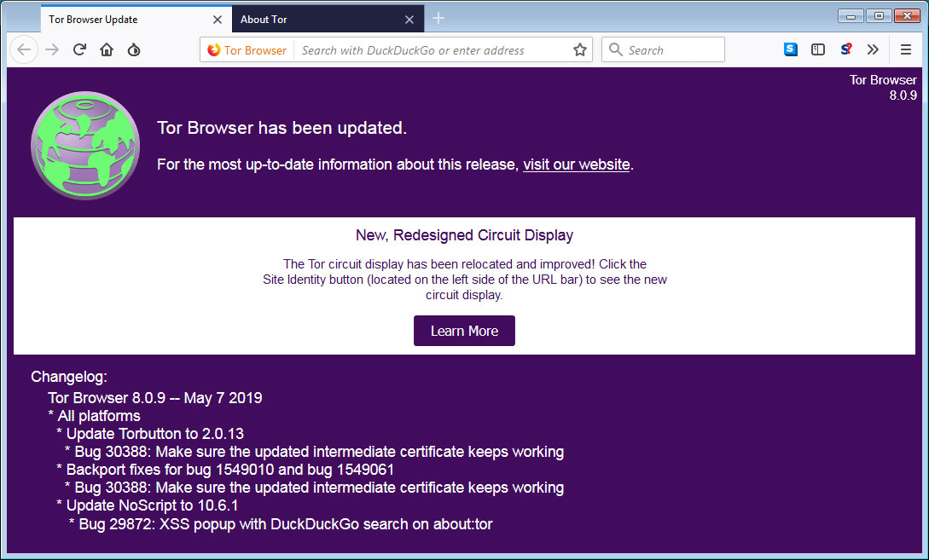Click the Tor Browser has been updated heading
Image resolution: width=929 pixels, height=560 pixels.
pos(282,128)
